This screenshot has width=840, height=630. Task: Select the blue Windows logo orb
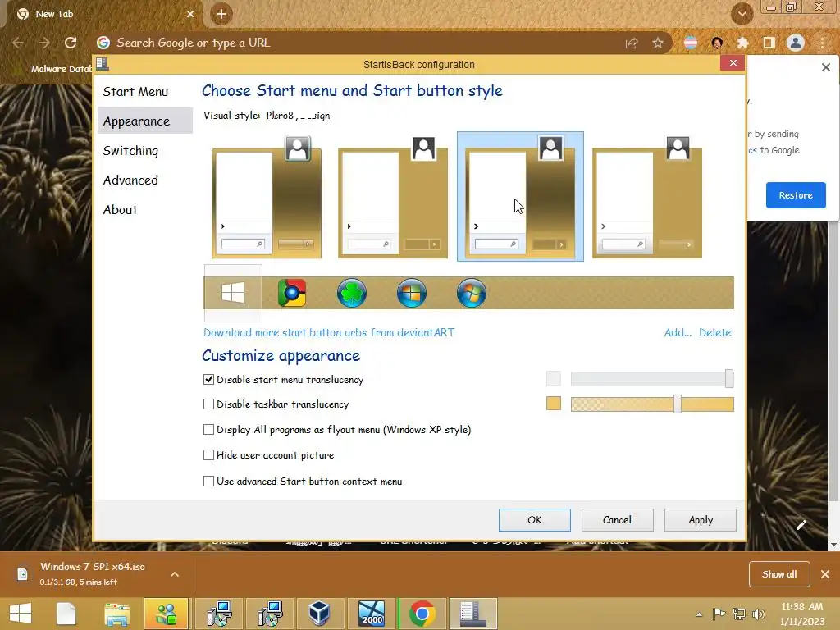click(412, 293)
